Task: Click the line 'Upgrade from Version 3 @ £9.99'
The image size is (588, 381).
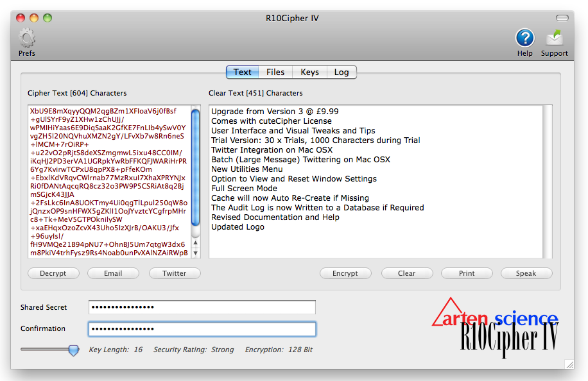Action: [275, 111]
